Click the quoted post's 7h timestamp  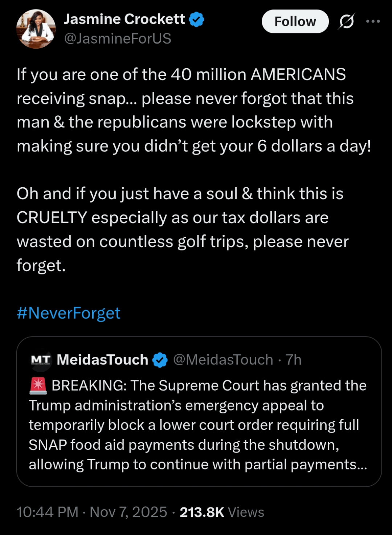coord(294,360)
